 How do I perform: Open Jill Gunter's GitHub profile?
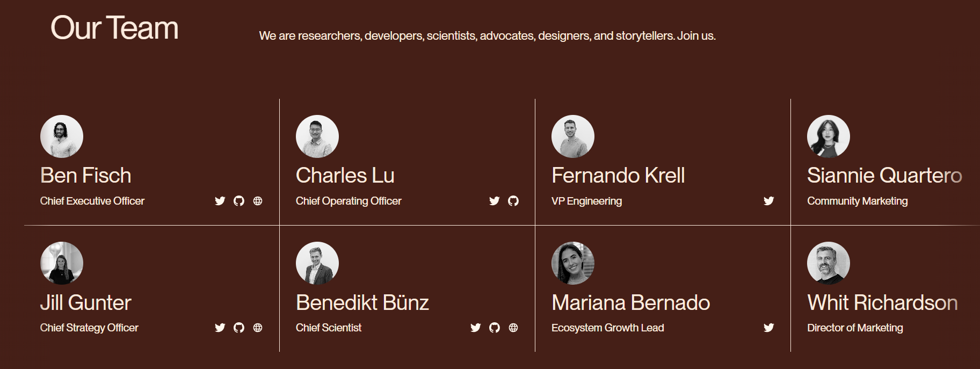239,328
